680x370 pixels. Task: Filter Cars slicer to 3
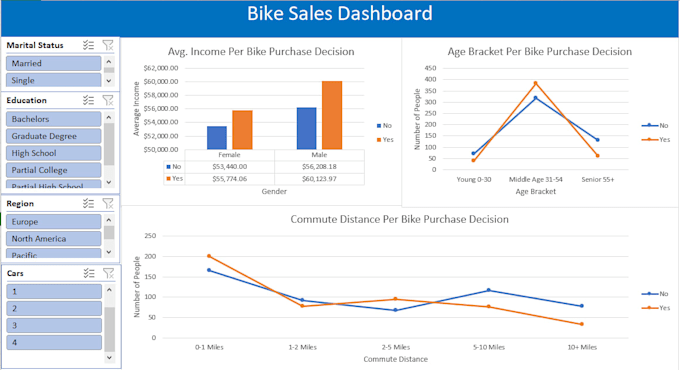tap(54, 325)
